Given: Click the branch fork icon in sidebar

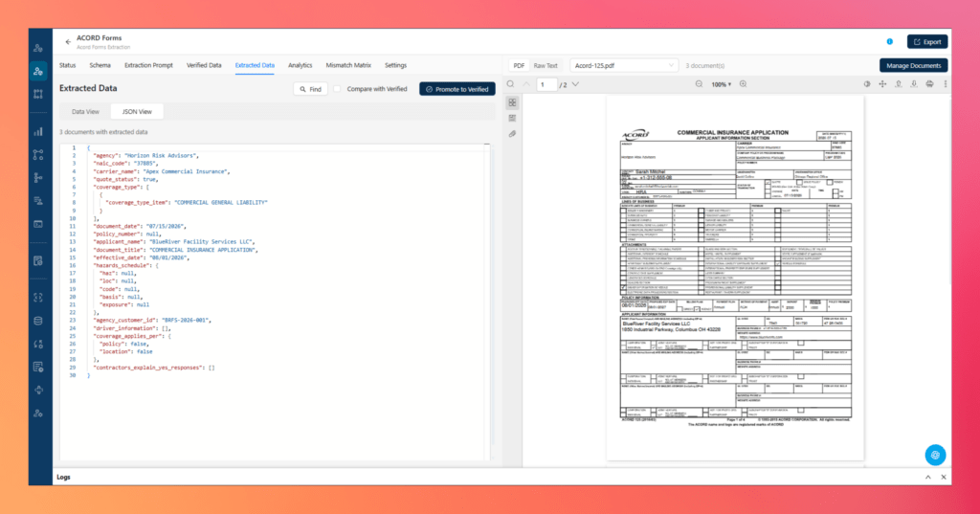Looking at the screenshot, I should tap(38, 178).
